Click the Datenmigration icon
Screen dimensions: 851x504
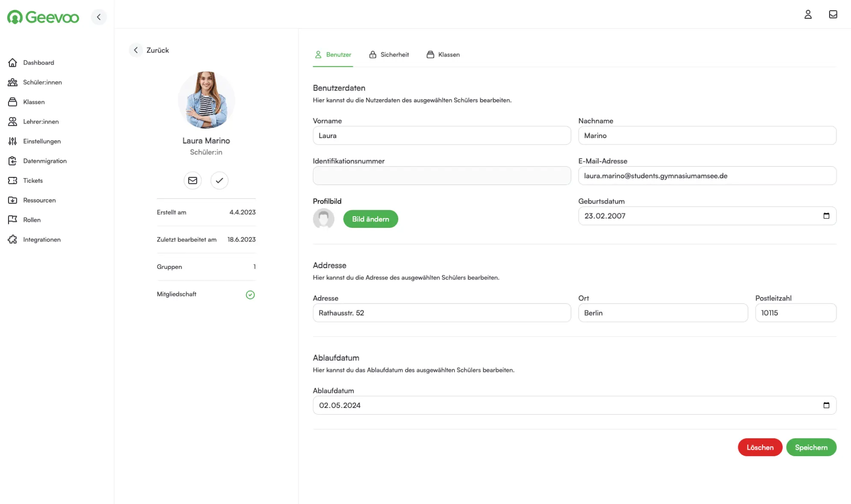coord(13,161)
